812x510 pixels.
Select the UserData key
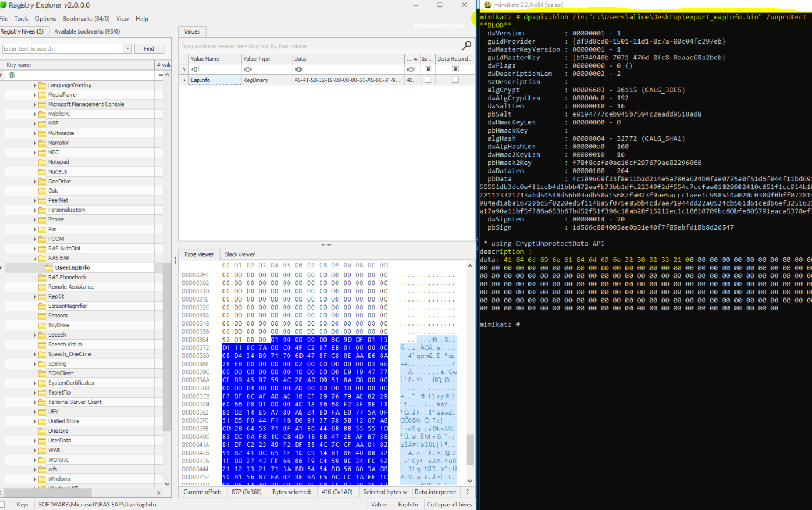pyautogui.click(x=60, y=441)
